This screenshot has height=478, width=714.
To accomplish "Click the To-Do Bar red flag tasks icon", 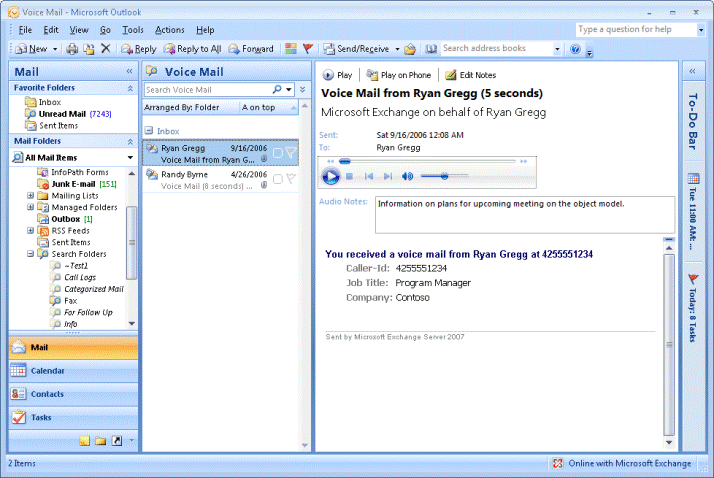I will [693, 279].
